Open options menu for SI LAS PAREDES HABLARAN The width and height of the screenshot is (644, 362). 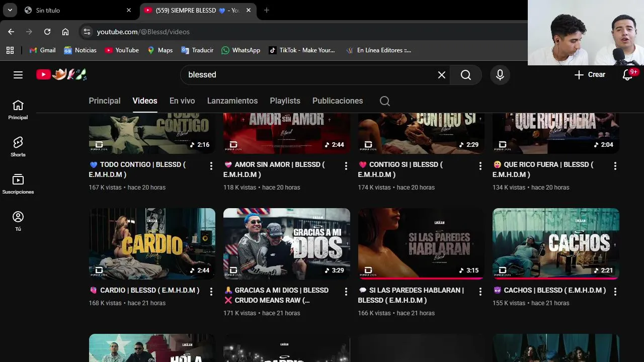[x=480, y=292]
